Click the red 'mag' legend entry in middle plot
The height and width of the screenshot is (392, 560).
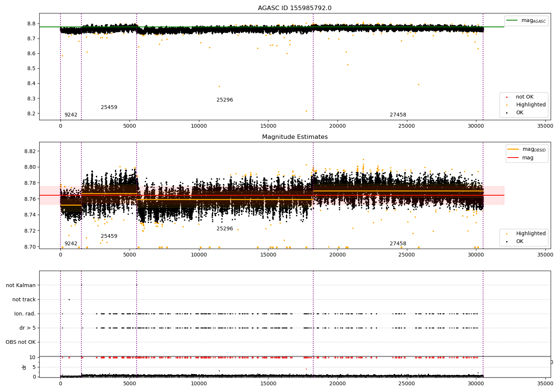(x=528, y=158)
